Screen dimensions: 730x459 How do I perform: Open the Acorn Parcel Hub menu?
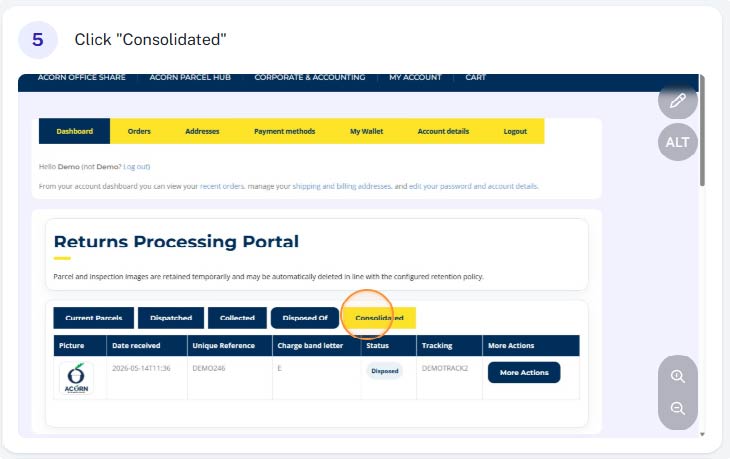190,77
